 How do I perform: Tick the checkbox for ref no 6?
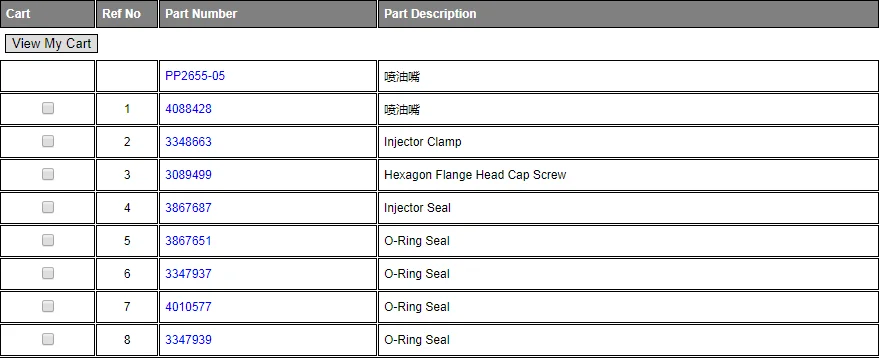click(48, 273)
